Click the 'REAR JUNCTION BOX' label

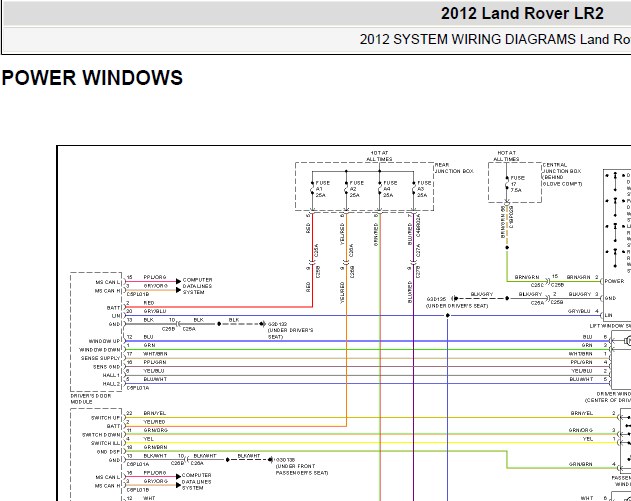tap(454, 168)
